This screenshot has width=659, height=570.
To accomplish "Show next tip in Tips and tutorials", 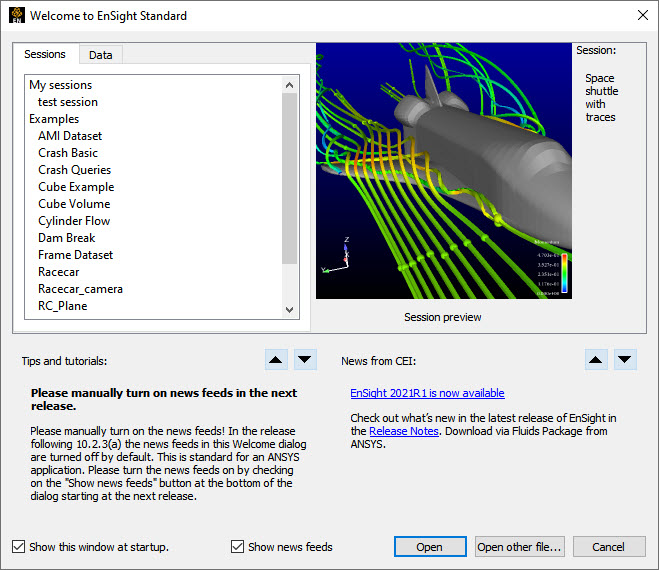I will tap(305, 360).
